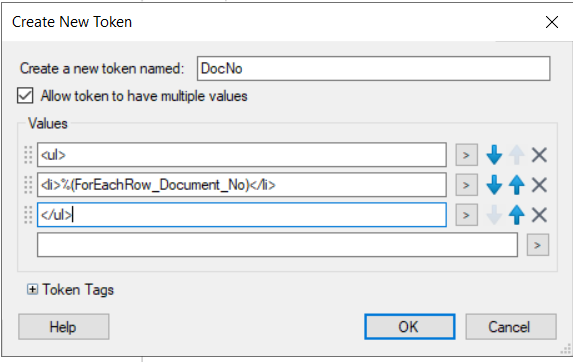Move the <ul> value down
The height and width of the screenshot is (362, 573).
point(494,155)
